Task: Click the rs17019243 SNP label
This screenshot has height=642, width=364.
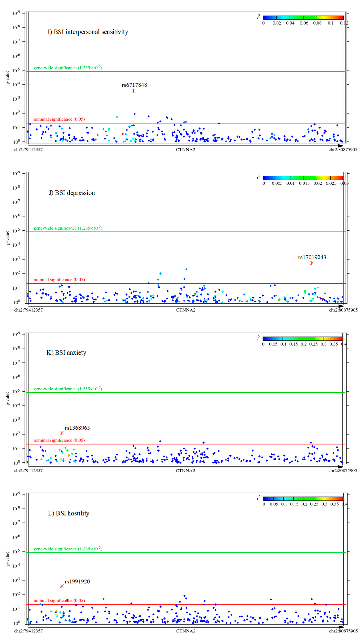Action: tap(312, 257)
